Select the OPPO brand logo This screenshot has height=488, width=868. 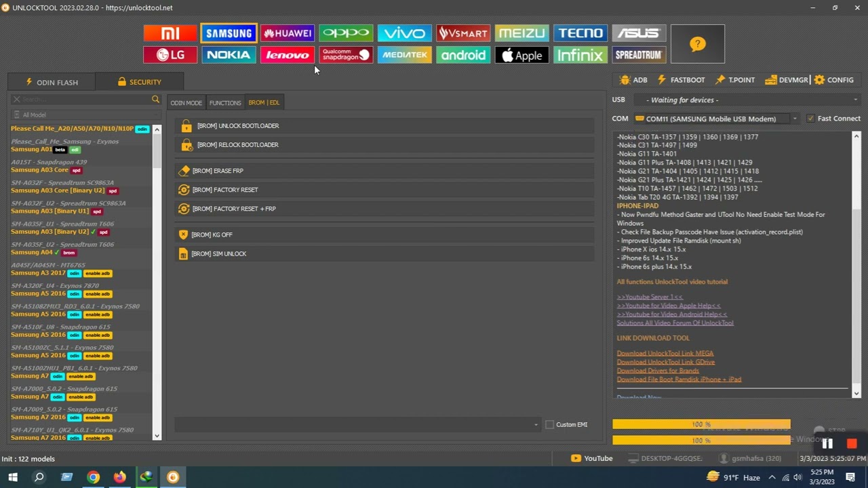pos(346,33)
